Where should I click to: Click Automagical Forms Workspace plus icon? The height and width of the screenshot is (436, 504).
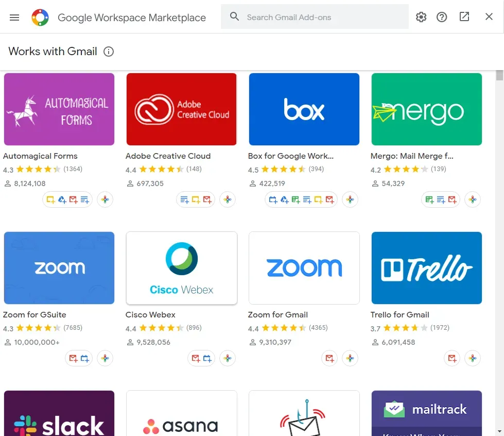click(x=105, y=199)
